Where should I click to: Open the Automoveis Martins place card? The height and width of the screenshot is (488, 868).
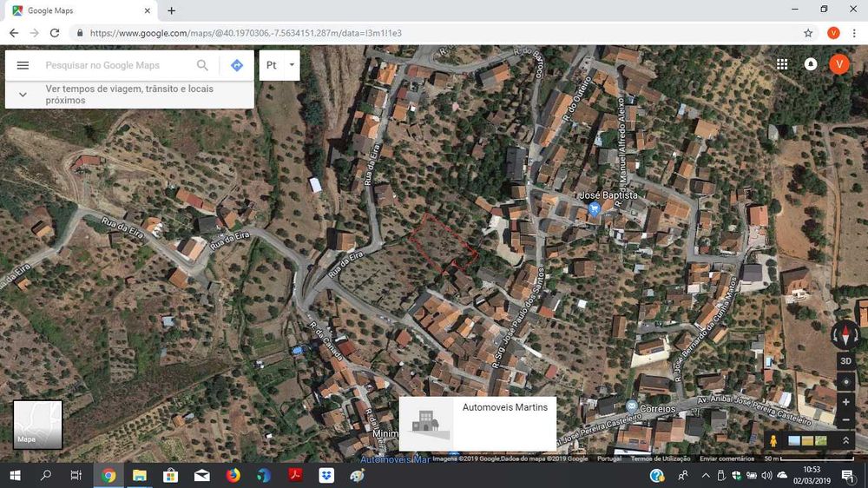477,424
